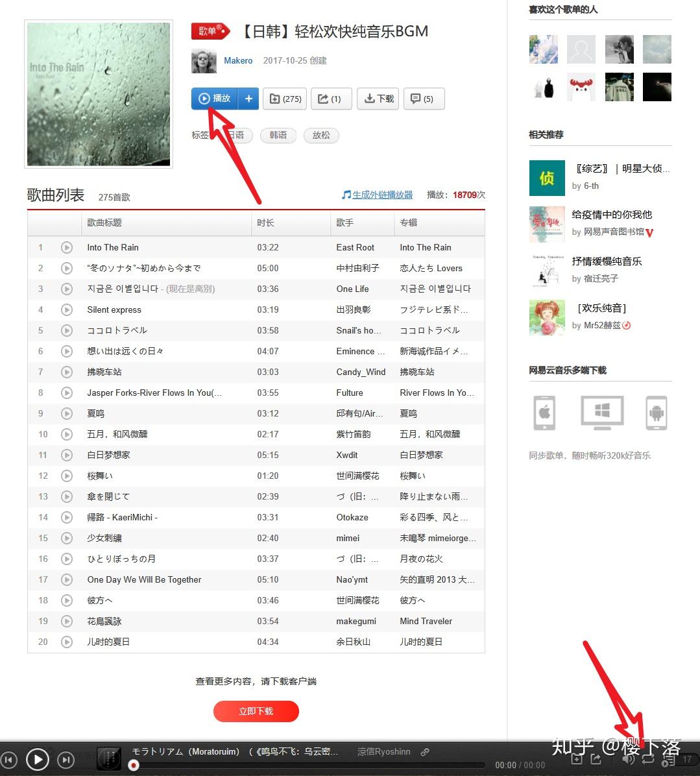Click the playback progress slider handle
This screenshot has height=776, width=700.
point(133,765)
